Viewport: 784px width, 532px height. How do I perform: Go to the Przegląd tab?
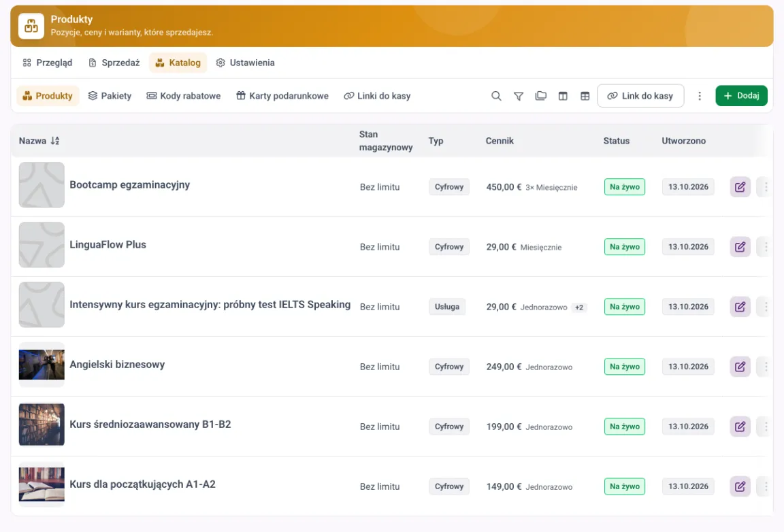(x=48, y=63)
